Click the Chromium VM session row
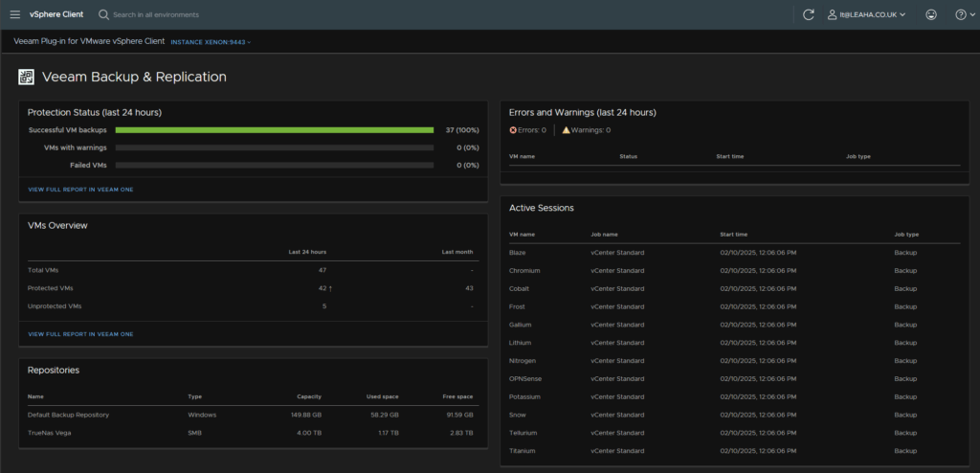980x473 pixels. point(734,271)
